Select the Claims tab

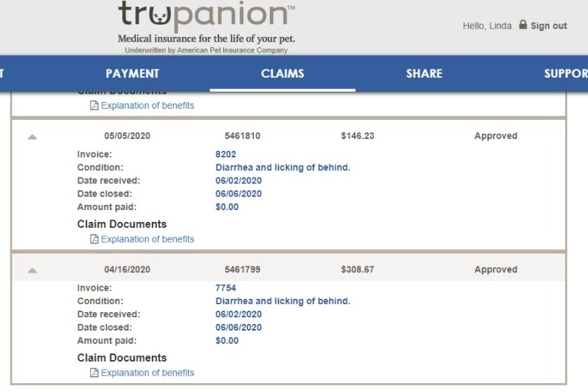tap(282, 73)
